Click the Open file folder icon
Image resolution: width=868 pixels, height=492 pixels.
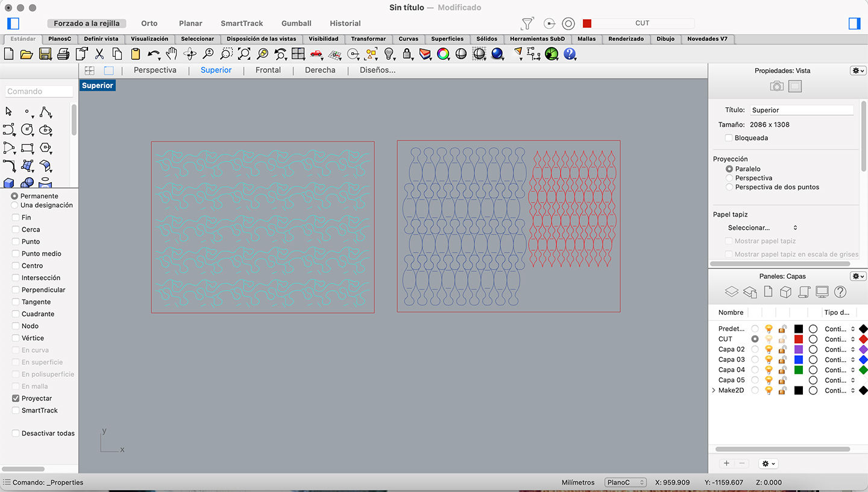27,54
